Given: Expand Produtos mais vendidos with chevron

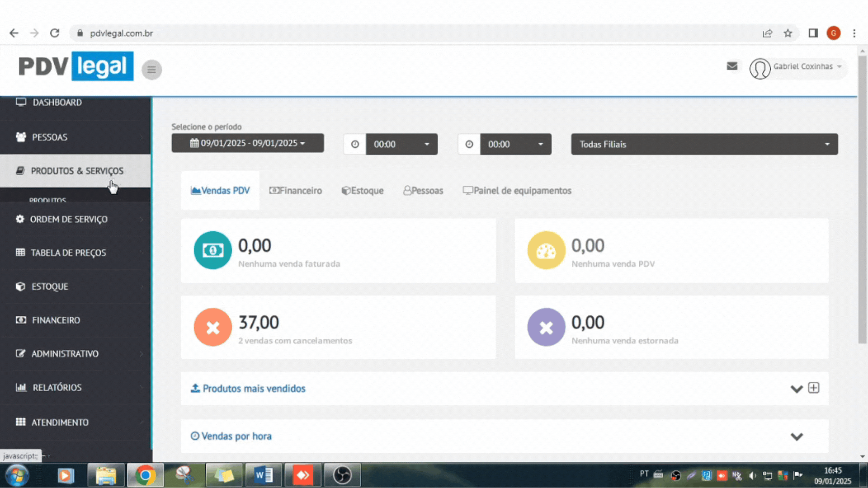Looking at the screenshot, I should point(797,389).
